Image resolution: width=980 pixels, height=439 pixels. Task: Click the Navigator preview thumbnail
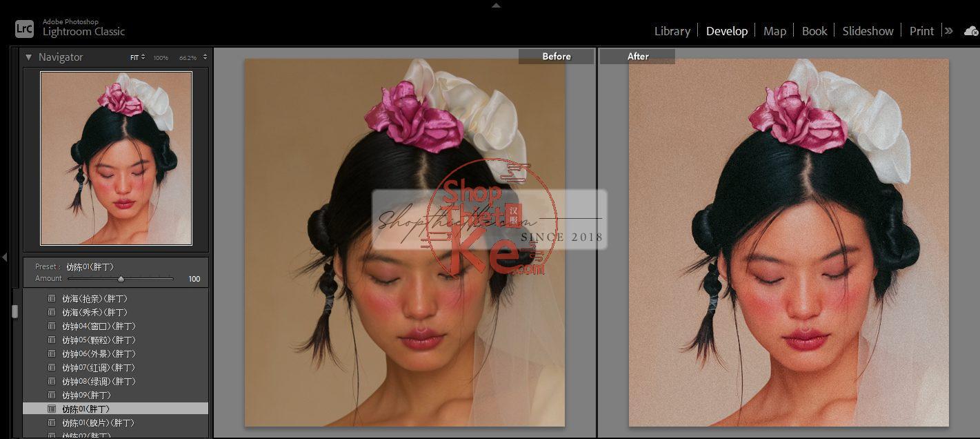(x=116, y=158)
